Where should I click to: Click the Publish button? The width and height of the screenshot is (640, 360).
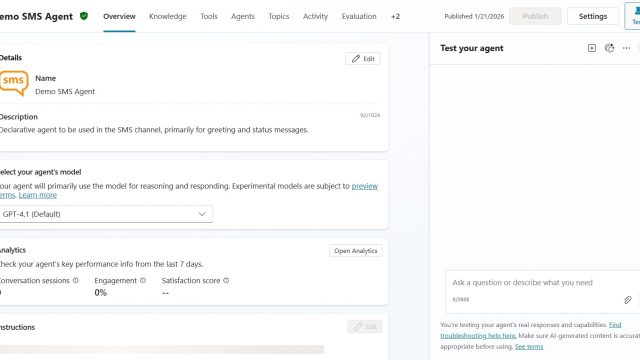click(x=535, y=16)
